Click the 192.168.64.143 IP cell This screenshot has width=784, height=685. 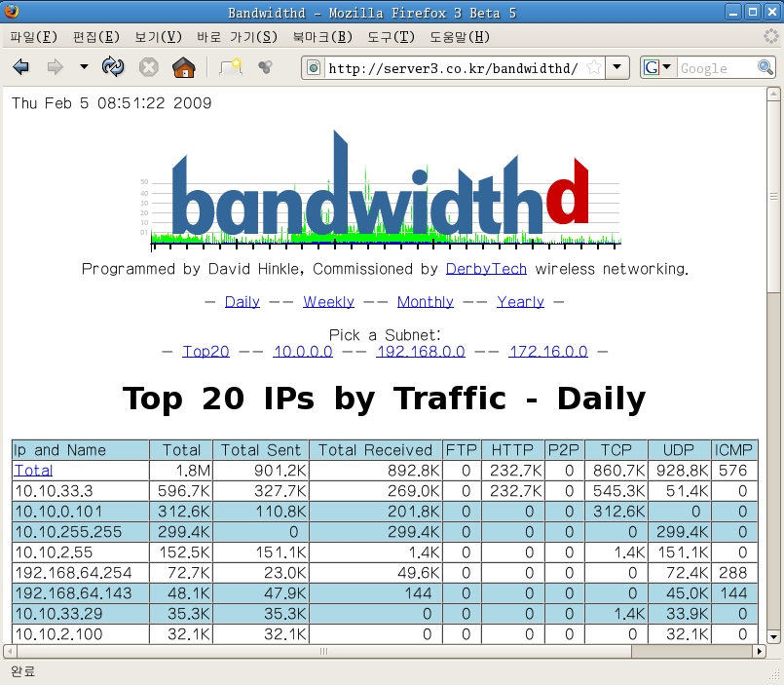coord(81,593)
